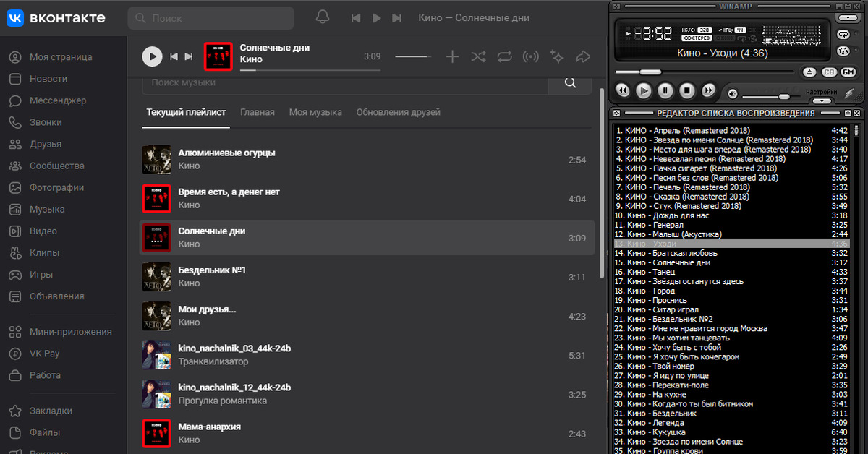This screenshot has height=454, width=868.
Task: Play Мои друзья... track
Action: [367, 316]
